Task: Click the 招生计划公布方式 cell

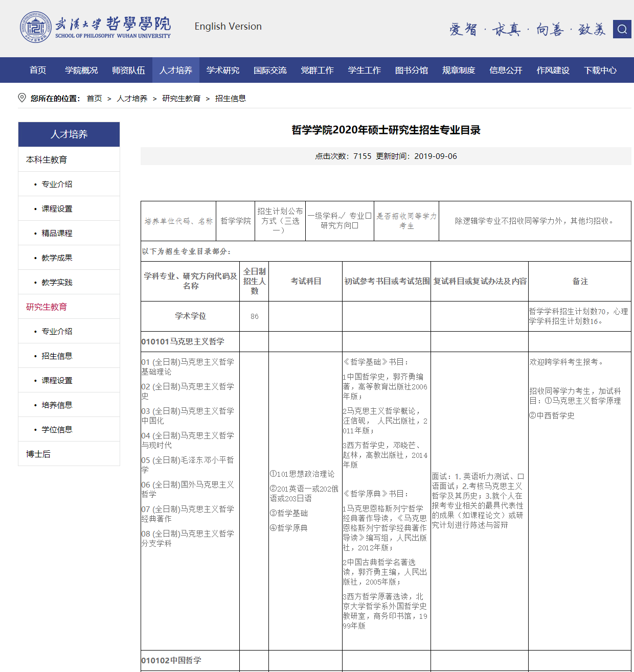Action: pos(280,221)
